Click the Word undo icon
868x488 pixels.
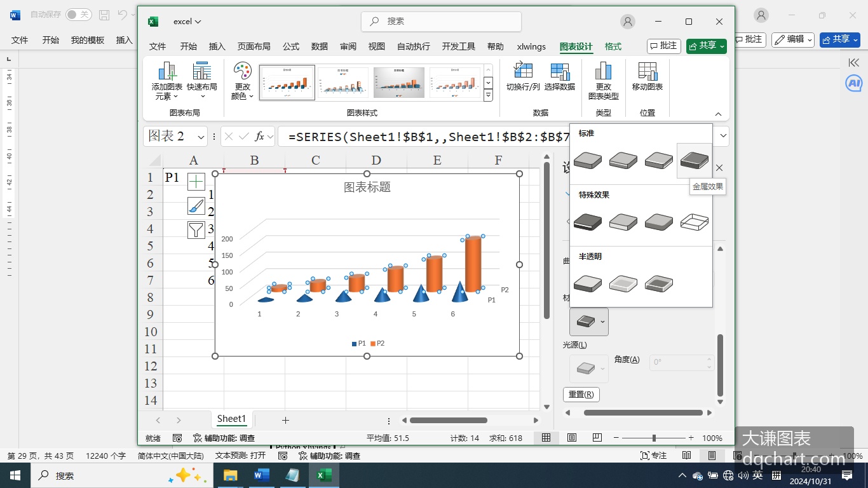tap(124, 15)
